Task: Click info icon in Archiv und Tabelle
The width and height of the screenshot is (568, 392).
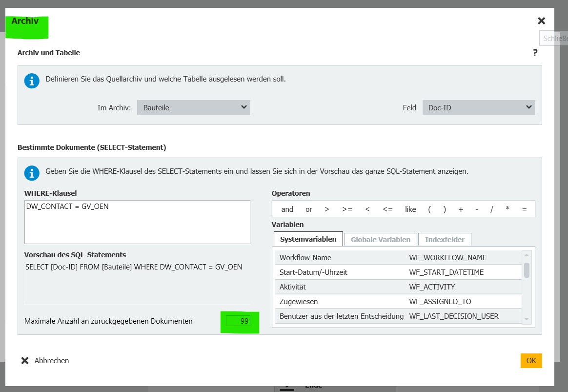Action: pos(32,81)
